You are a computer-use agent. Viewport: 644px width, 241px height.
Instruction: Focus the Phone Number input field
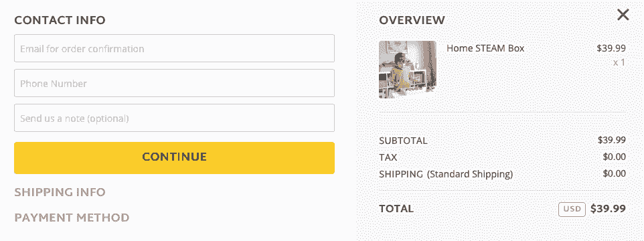point(174,83)
